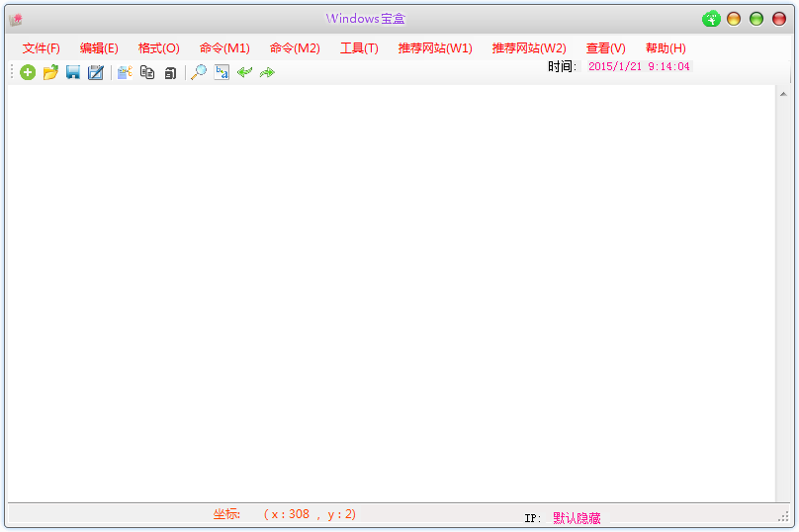Open the 格式(O) menu
The height and width of the screenshot is (532, 799).
tap(159, 48)
